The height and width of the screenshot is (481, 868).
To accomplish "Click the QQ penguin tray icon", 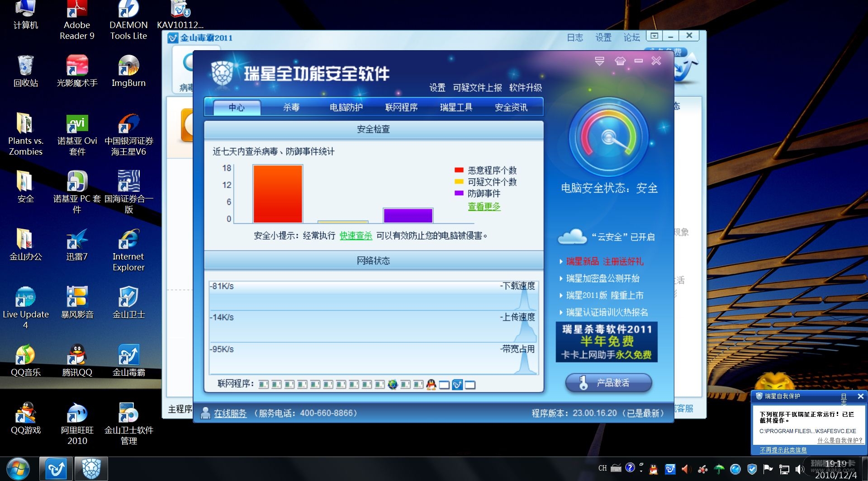I will coord(654,469).
